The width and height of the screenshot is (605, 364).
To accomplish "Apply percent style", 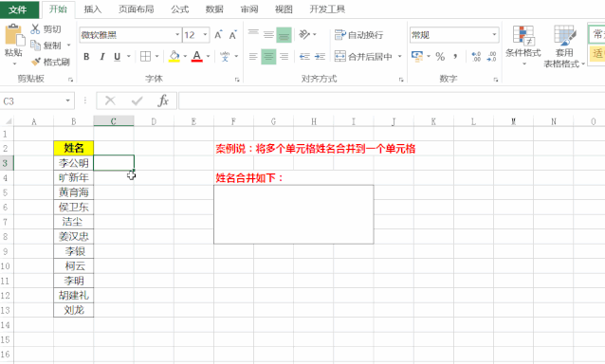I will [x=440, y=57].
